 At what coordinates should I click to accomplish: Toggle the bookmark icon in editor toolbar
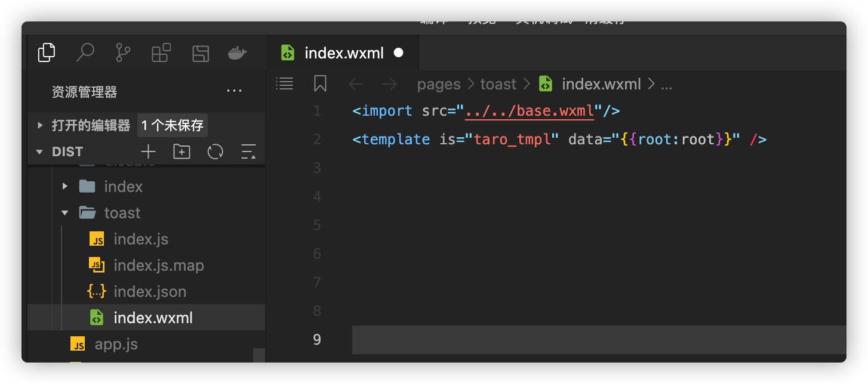(x=320, y=84)
